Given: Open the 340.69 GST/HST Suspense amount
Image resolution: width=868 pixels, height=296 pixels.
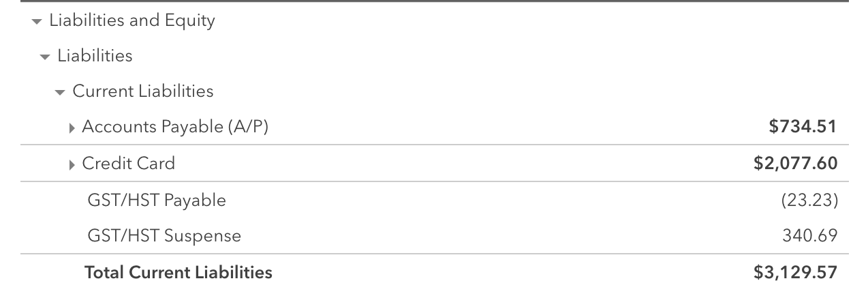Looking at the screenshot, I should 809,236.
